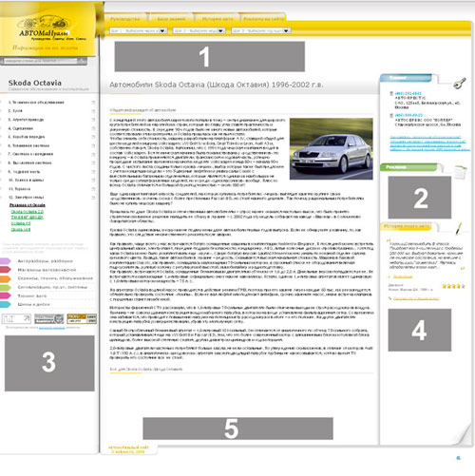Screen dimensions: 475x476
Task: Expand chapter 11 Тормоза in the sidebar
Action: (93, 189)
